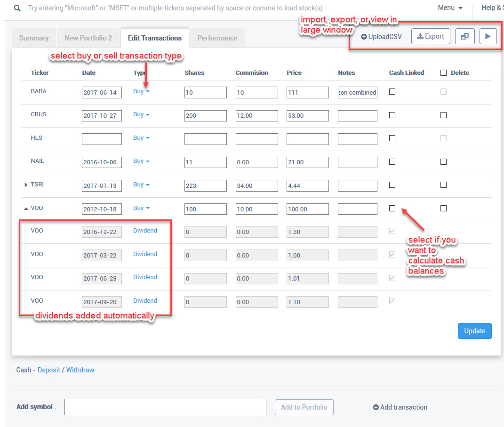Screen dimensions: 504x427
Task: Switch to the Summary tab
Action: coord(34,38)
